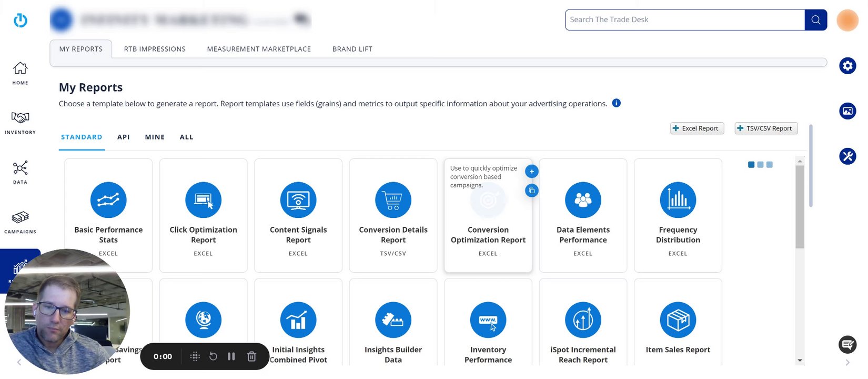This screenshot has height=379, width=868.
Task: Switch to the My Reports tab
Action: [x=81, y=49]
